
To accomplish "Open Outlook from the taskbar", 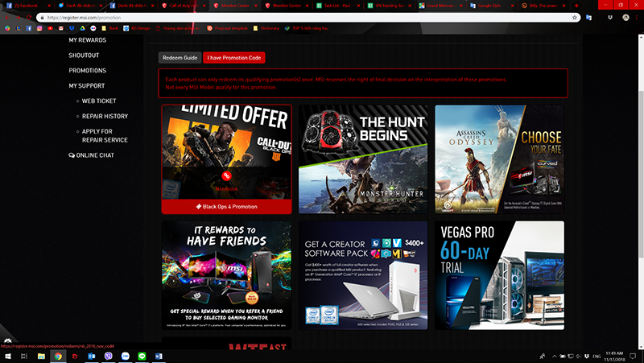I will pos(91,356).
